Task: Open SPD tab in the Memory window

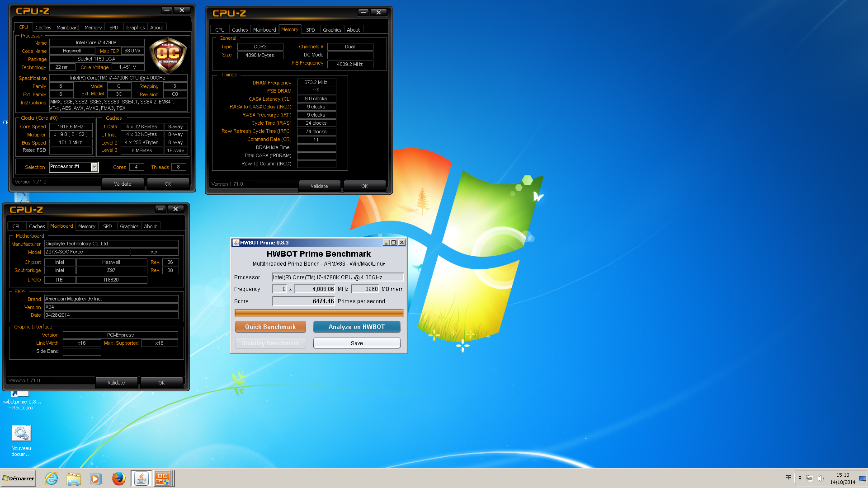Action: 311,30
